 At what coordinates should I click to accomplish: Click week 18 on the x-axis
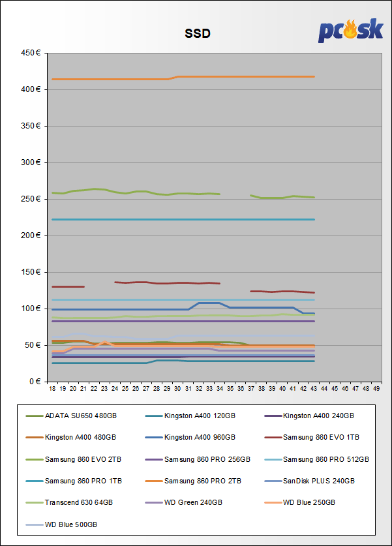tap(52, 389)
